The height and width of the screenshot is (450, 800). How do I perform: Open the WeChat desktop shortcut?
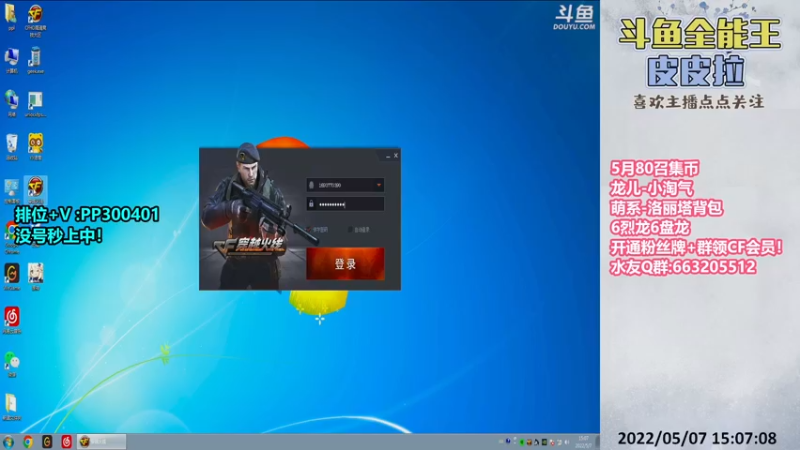click(11, 364)
